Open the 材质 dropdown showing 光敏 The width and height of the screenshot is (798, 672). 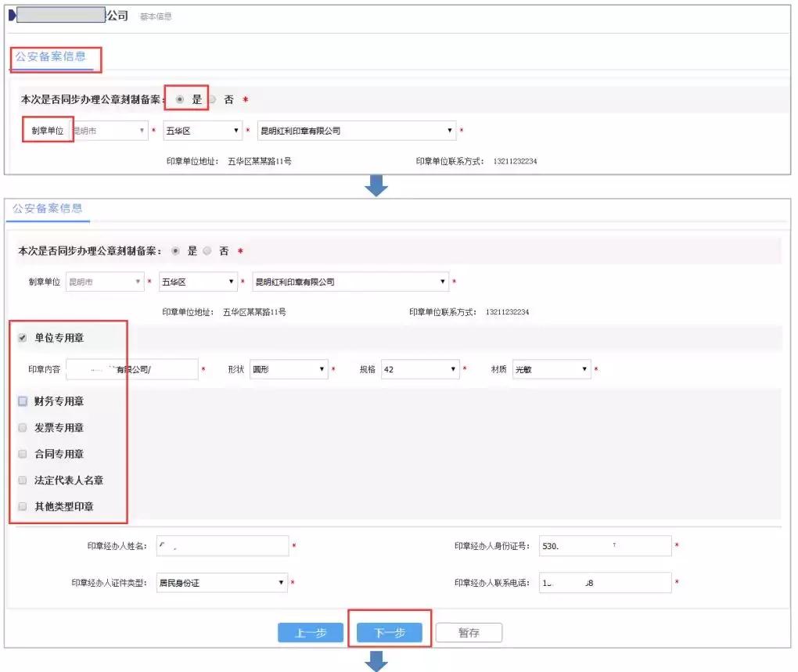point(551,369)
